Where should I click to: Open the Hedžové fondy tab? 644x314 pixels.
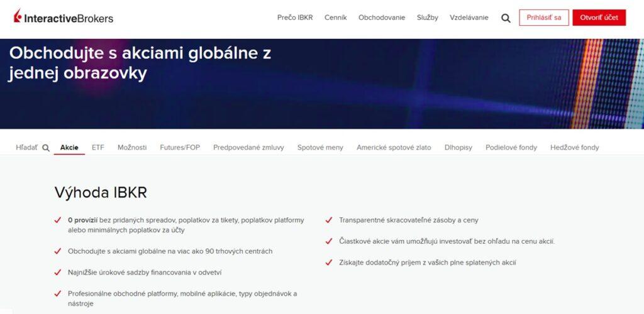(x=575, y=148)
